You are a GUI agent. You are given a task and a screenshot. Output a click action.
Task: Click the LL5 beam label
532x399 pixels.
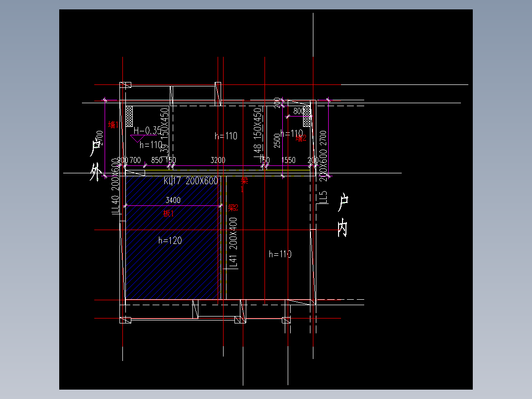pos(324,198)
